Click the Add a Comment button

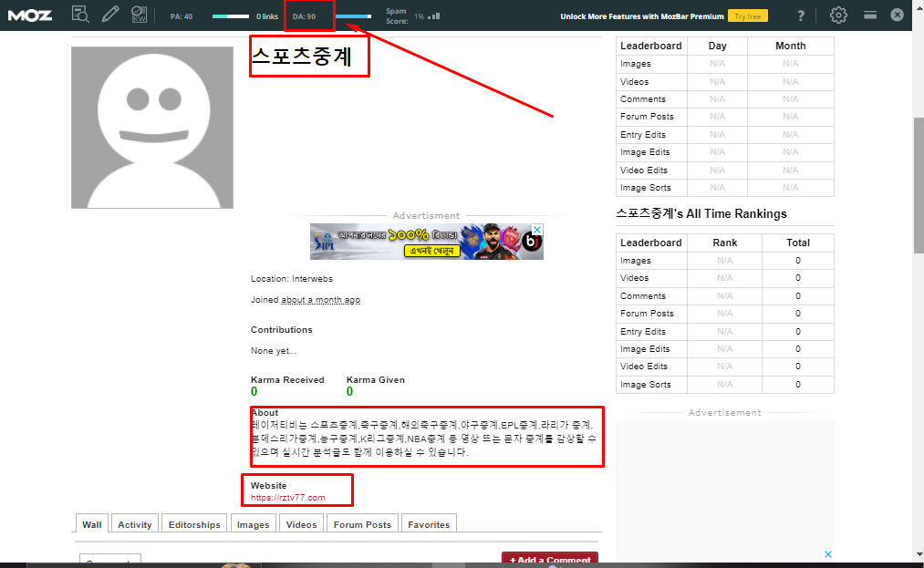pyautogui.click(x=549, y=558)
